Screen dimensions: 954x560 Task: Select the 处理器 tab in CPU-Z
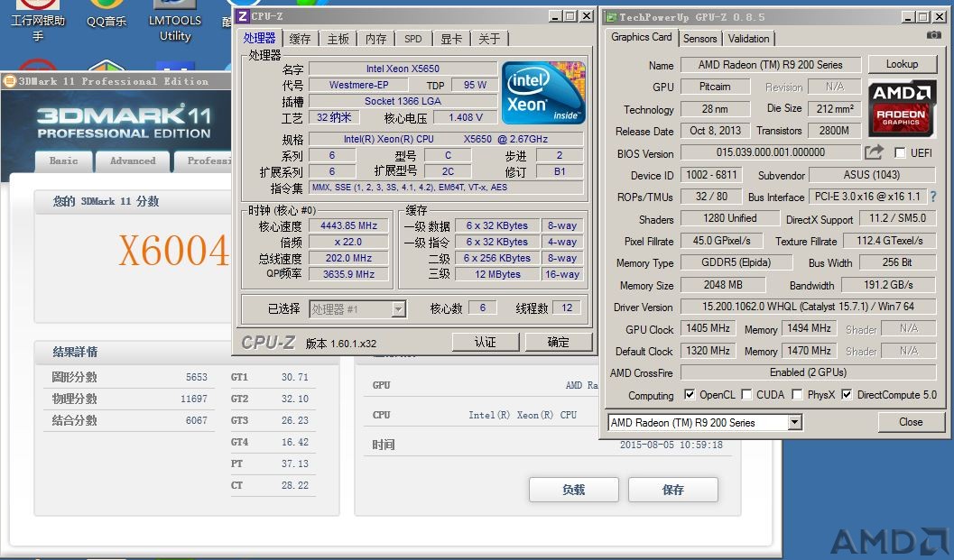(x=259, y=38)
